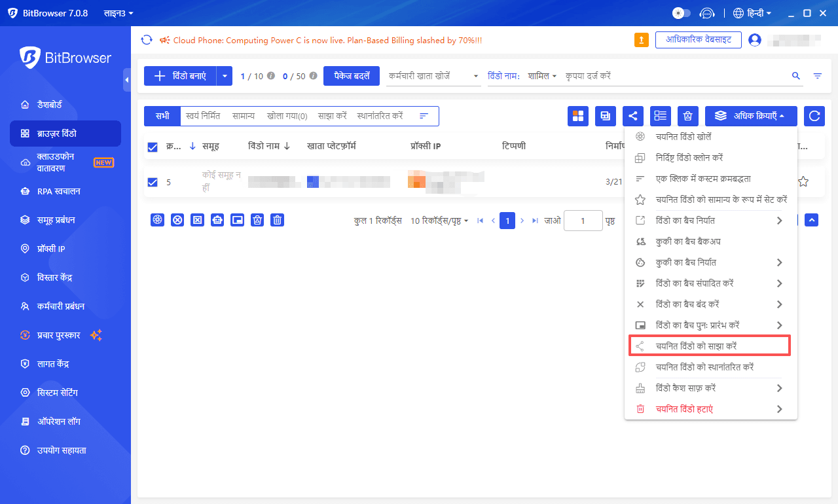The image size is (838, 504).
Task: Open the customer support chat icon
Action: point(706,13)
